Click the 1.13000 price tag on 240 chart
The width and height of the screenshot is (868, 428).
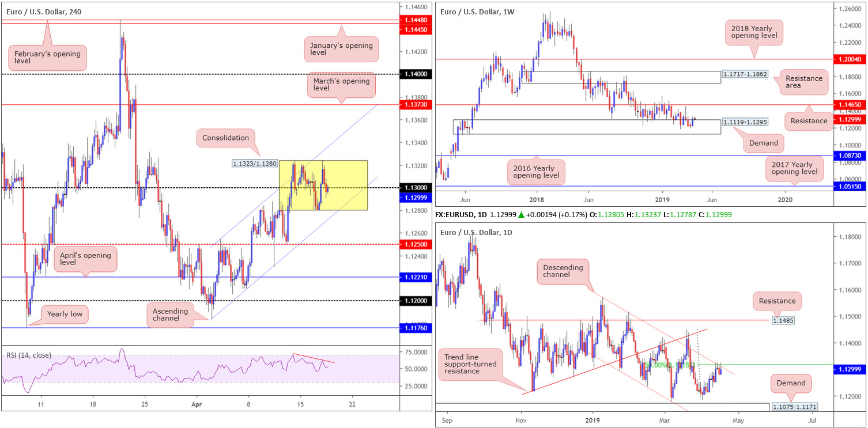coord(415,188)
